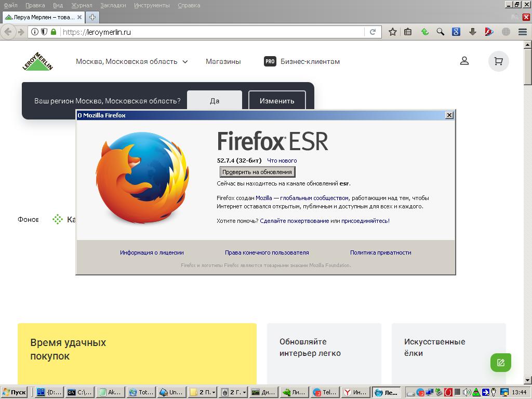Click the page vertical scrollbar up arrow
Viewport: 532px width, 399px height.
(528, 45)
